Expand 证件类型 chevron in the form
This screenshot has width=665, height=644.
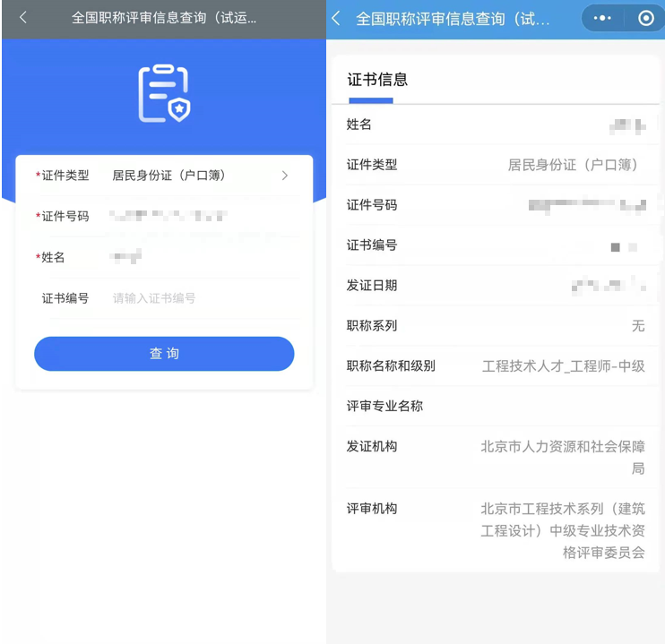point(285,176)
